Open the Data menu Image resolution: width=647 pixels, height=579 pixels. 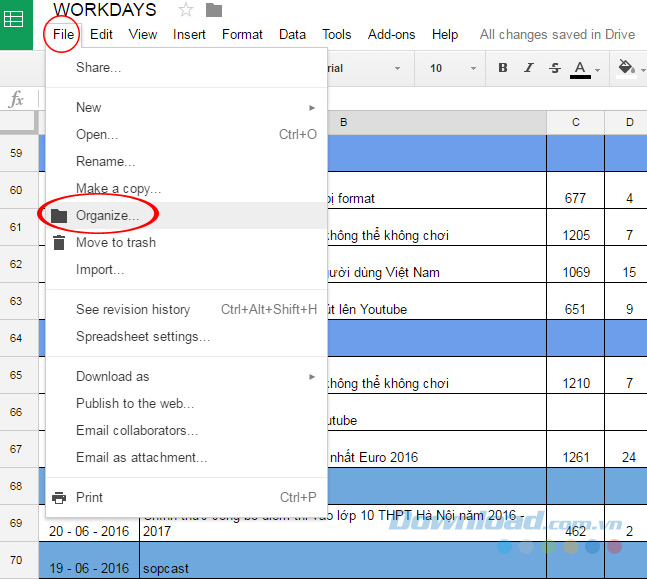(x=292, y=34)
